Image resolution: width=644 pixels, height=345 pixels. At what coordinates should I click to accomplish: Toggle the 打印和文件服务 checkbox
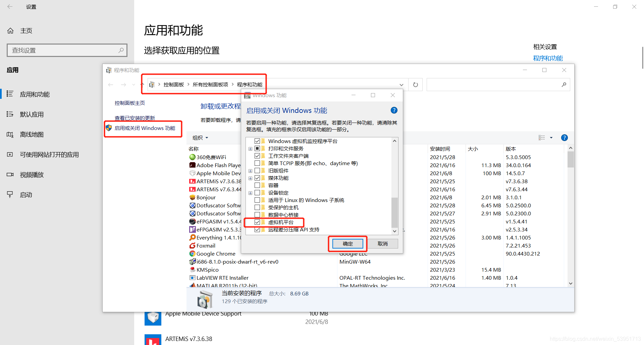[x=257, y=148]
